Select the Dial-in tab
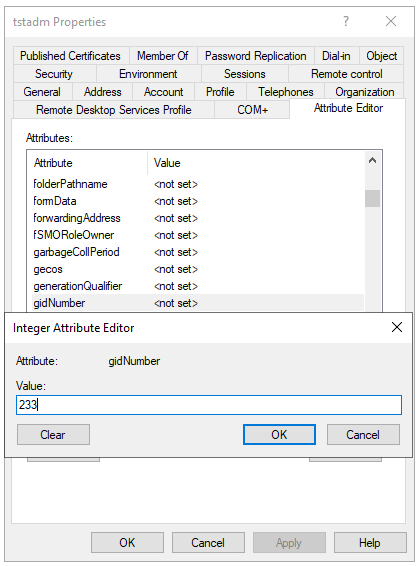 pyautogui.click(x=336, y=56)
